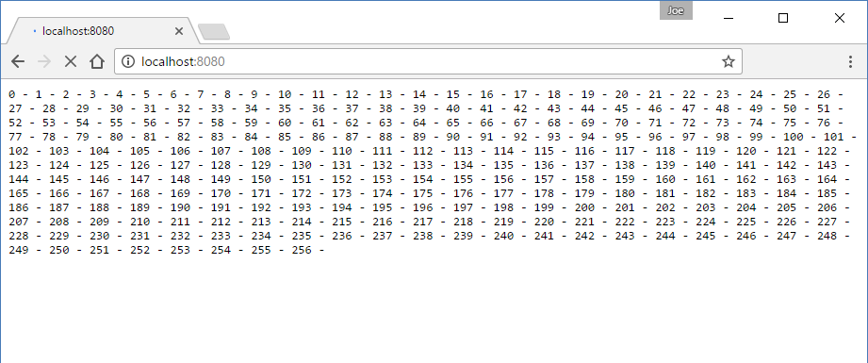Screen dimensions: 868x363
Task: Focus the address bar with localhost:8080
Action: coord(427,61)
